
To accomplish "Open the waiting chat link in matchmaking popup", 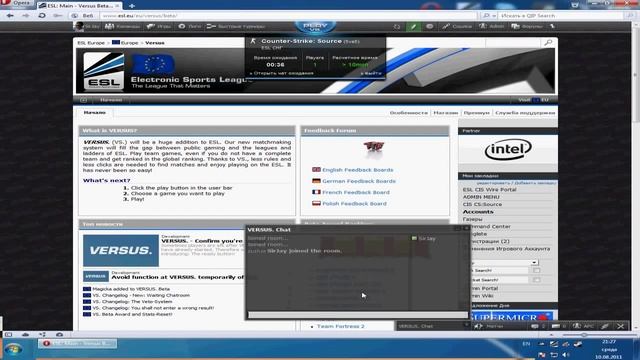I will coord(281,73).
